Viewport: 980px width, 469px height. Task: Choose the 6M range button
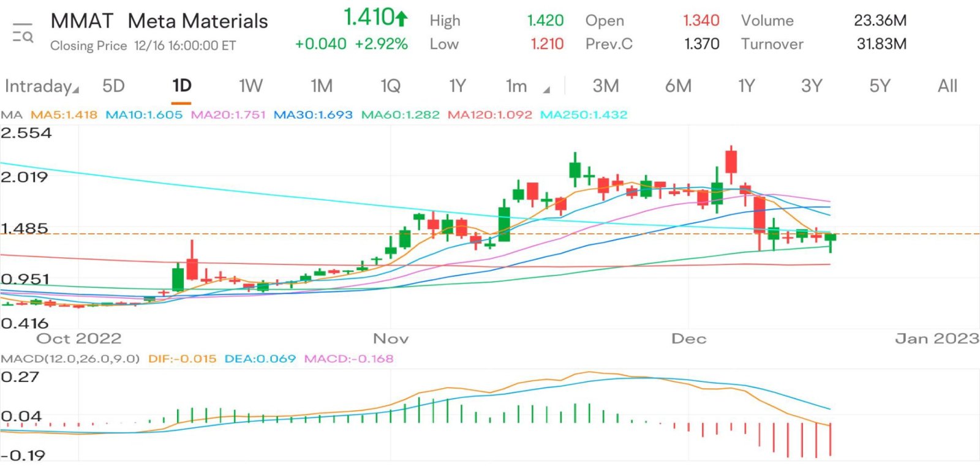678,86
